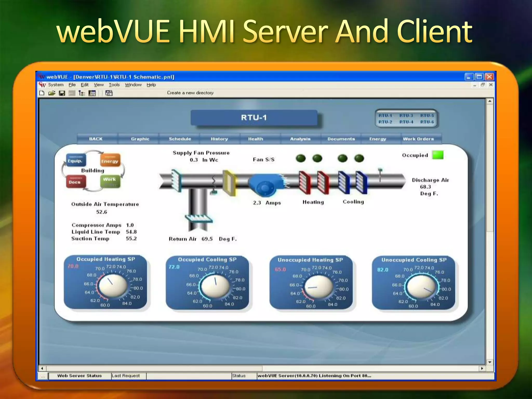Screen dimensions: 532x399
Task: Open the red Docs building icon
Action: coord(75,181)
